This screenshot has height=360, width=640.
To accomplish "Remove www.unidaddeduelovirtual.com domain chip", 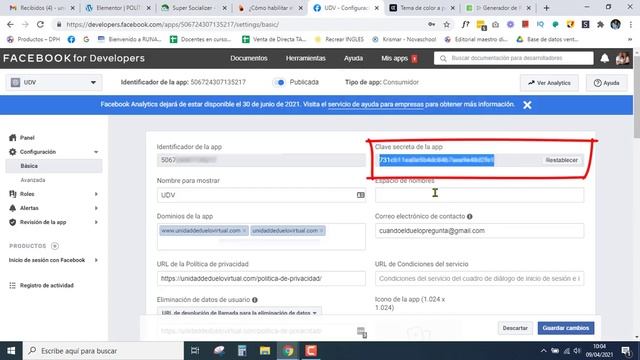I will [x=244, y=231].
